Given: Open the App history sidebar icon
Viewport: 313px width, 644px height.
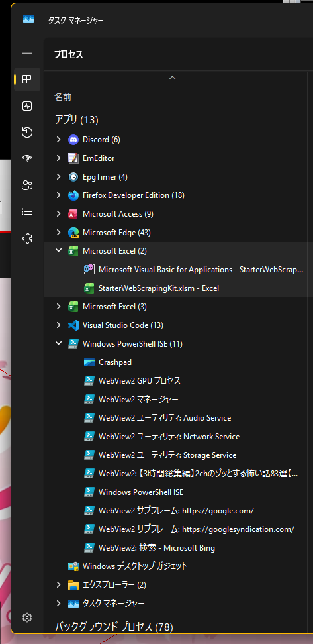Looking at the screenshot, I should pos(27,133).
